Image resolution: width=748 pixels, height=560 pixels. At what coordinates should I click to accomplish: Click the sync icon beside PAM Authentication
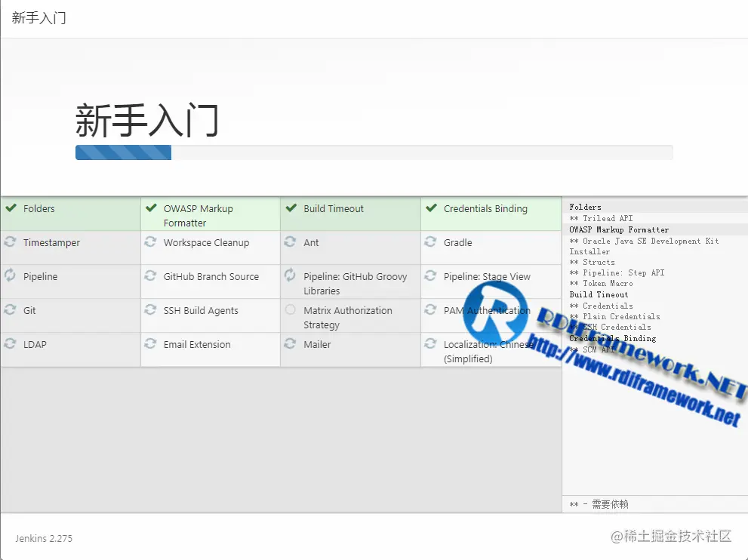pos(430,309)
